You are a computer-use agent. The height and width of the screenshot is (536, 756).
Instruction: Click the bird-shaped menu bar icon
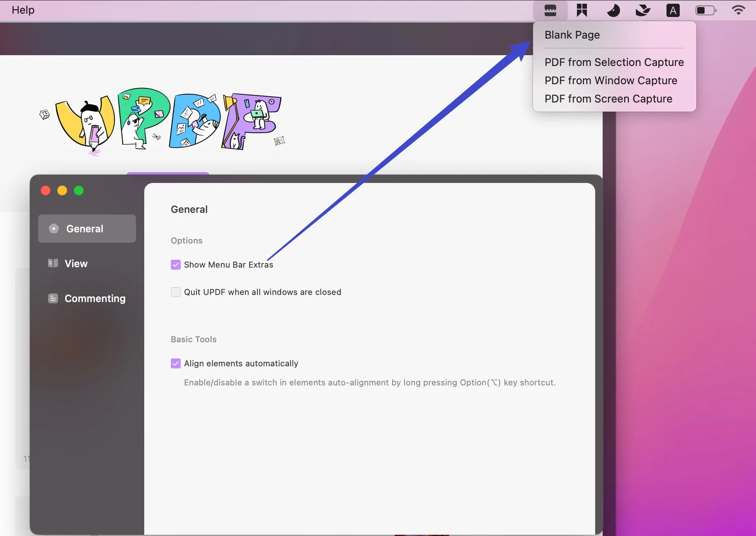[x=643, y=10]
